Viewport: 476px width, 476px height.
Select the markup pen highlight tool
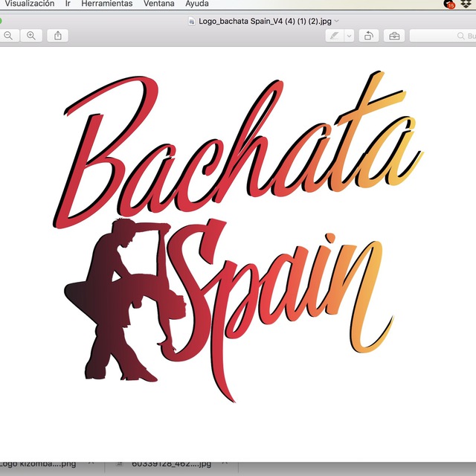[x=335, y=36]
